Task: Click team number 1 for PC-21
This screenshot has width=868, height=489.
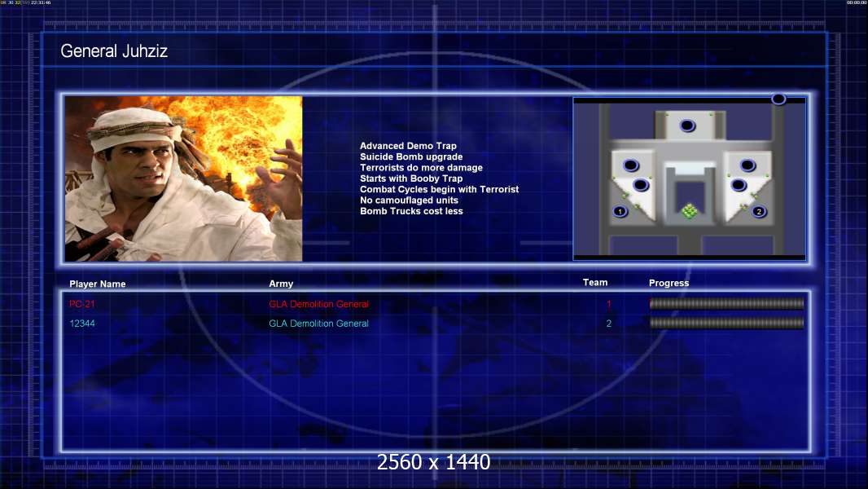Action: (609, 304)
